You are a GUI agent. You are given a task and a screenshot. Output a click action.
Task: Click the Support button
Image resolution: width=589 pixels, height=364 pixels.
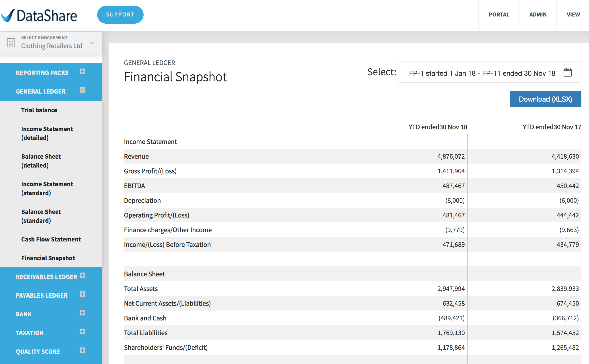pyautogui.click(x=120, y=15)
